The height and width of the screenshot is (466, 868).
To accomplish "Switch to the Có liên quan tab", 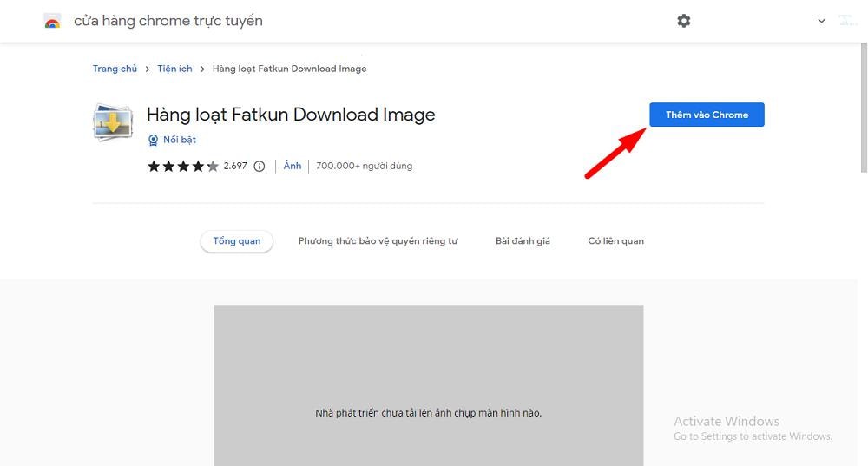I will pyautogui.click(x=615, y=241).
